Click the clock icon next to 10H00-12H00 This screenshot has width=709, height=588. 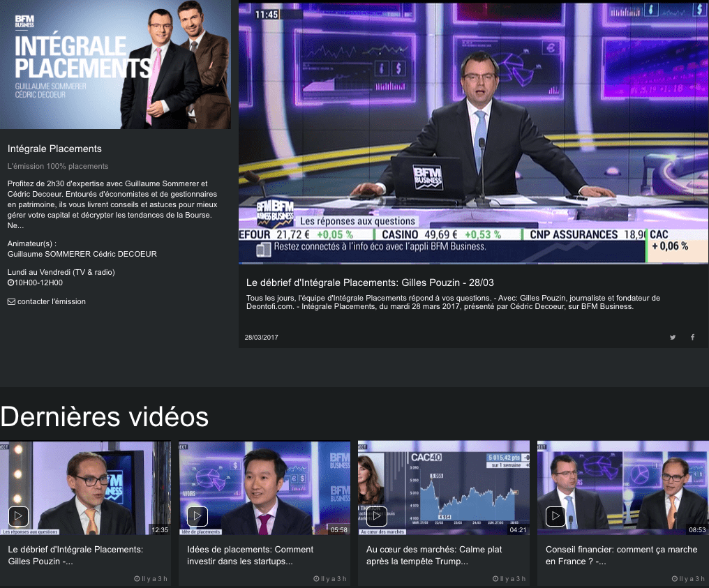(10, 282)
